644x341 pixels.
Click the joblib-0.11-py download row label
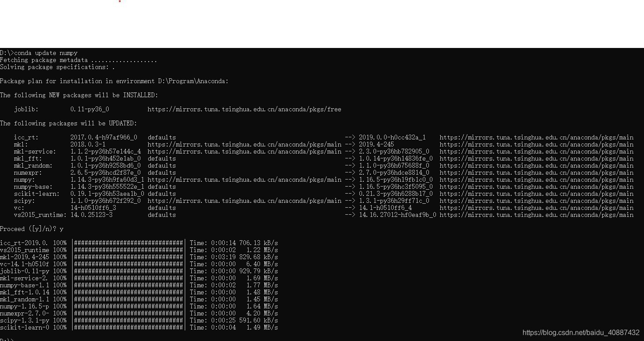(x=25, y=271)
